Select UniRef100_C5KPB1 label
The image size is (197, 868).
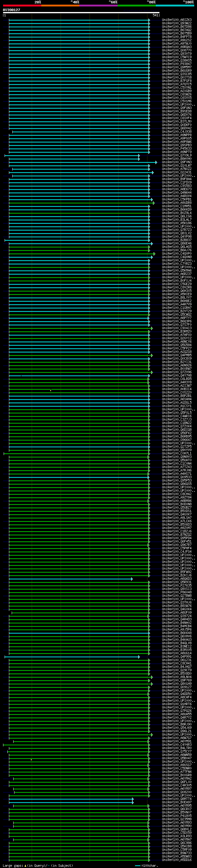pos(177,200)
